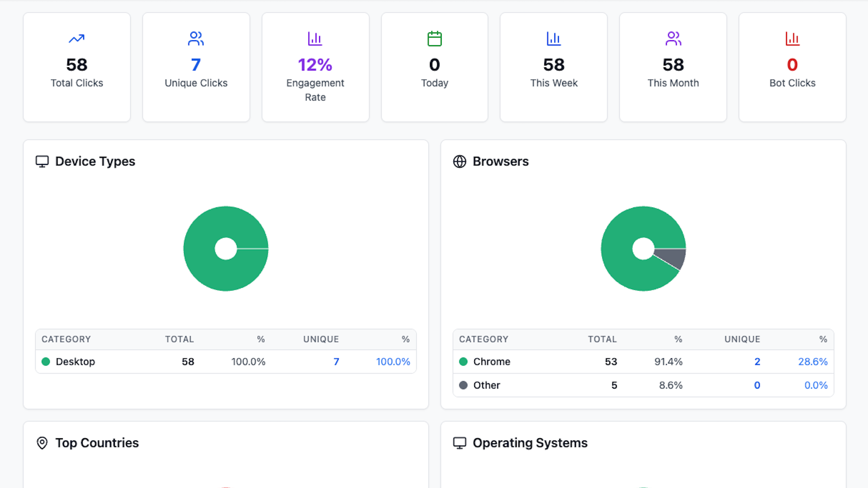Click the This Month users icon
This screenshot has height=488, width=868.
(x=673, y=39)
